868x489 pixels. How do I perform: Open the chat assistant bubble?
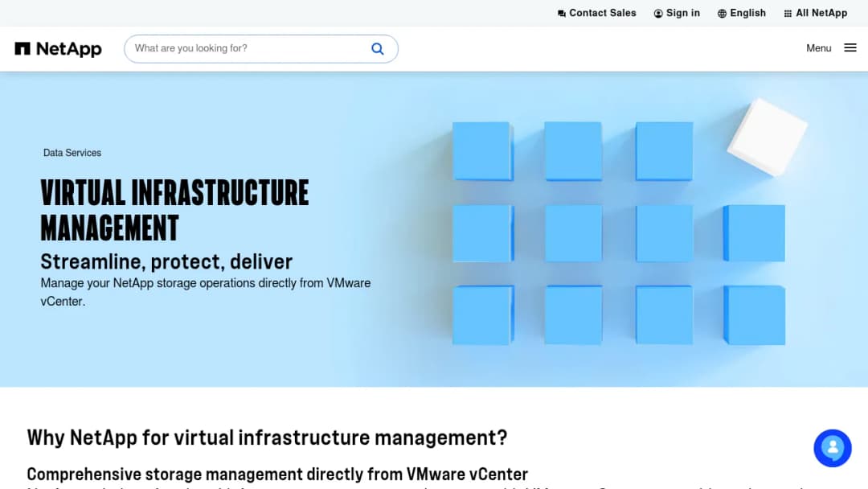[832, 448]
